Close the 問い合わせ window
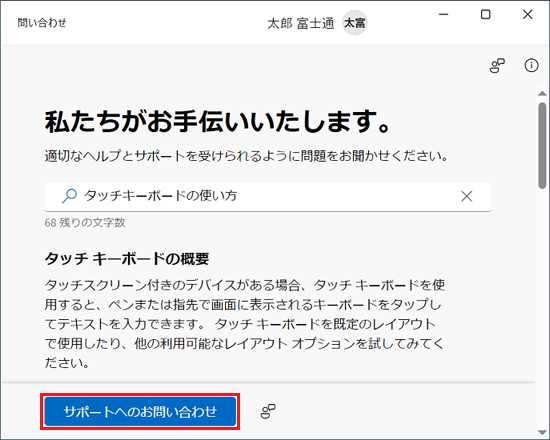Image resolution: width=550 pixels, height=440 pixels. click(x=528, y=14)
